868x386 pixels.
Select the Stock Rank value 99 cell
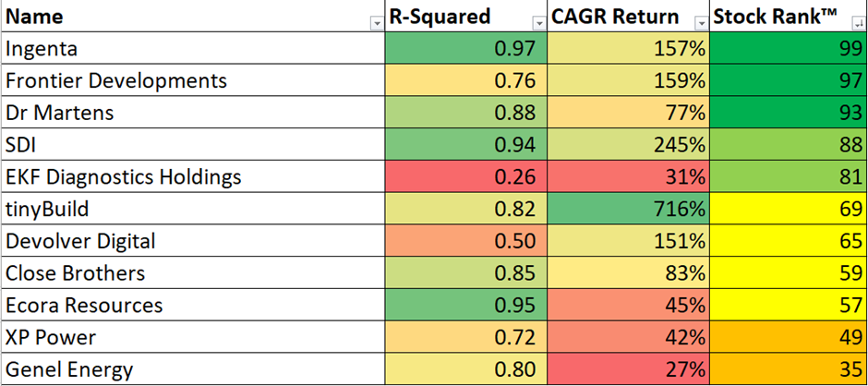coord(790,48)
